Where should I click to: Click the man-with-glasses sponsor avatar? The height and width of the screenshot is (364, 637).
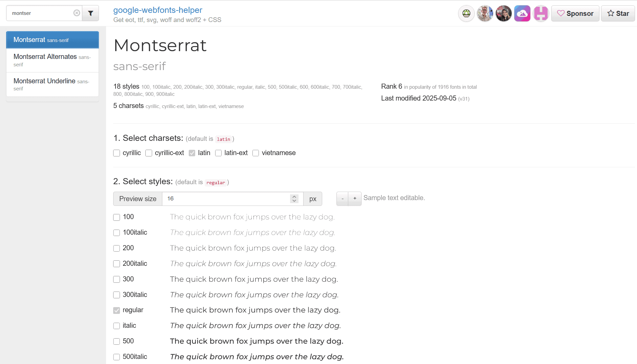coord(485,14)
